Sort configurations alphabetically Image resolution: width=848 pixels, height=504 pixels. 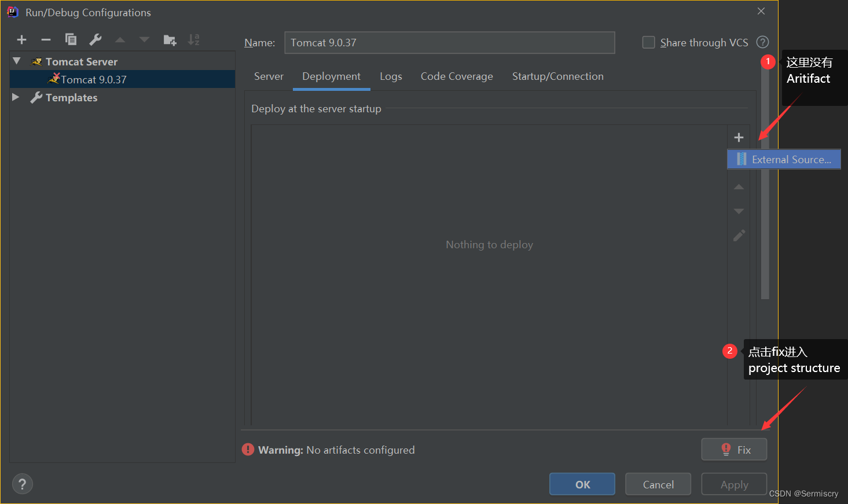194,40
